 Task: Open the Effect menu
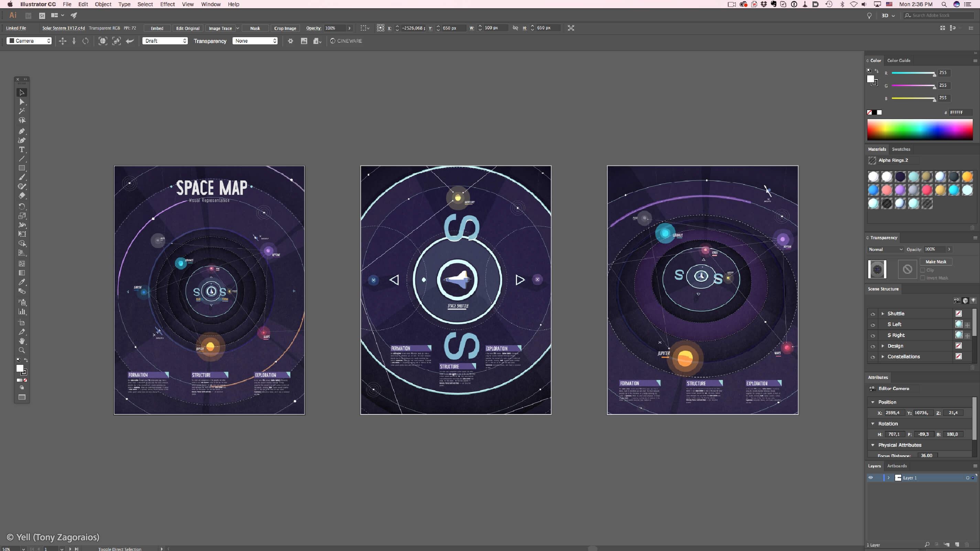(x=167, y=4)
